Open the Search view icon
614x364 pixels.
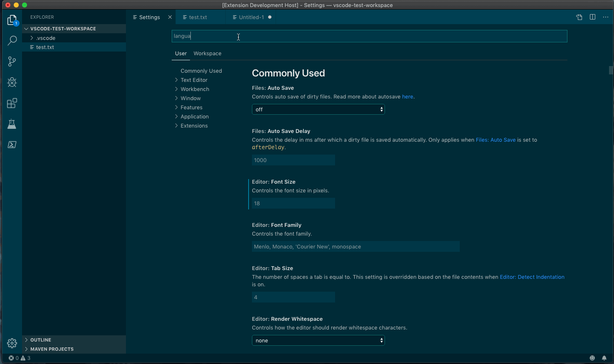pos(12,41)
